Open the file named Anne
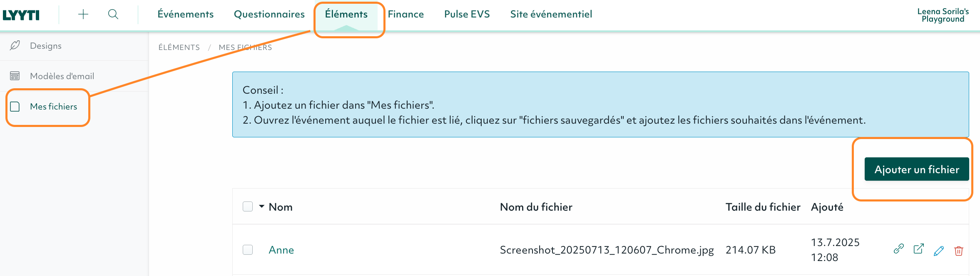The width and height of the screenshot is (980, 276). coord(281,250)
